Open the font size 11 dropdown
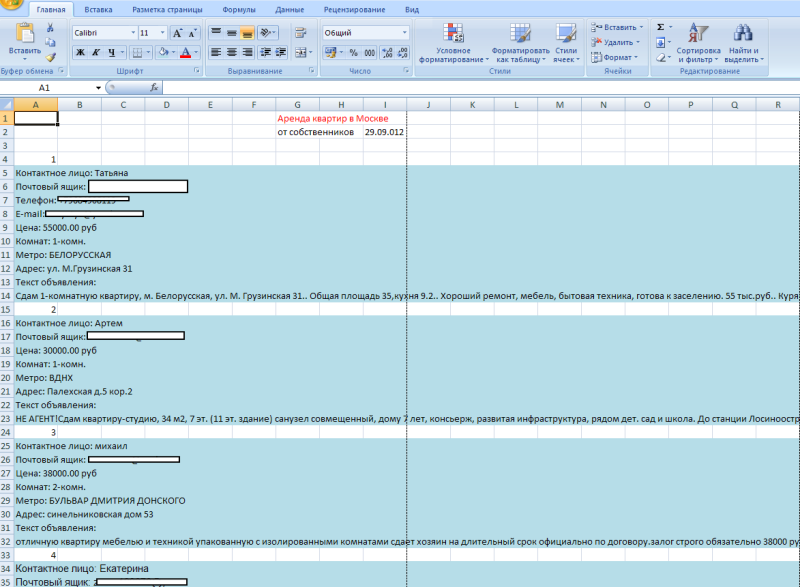 (163, 33)
